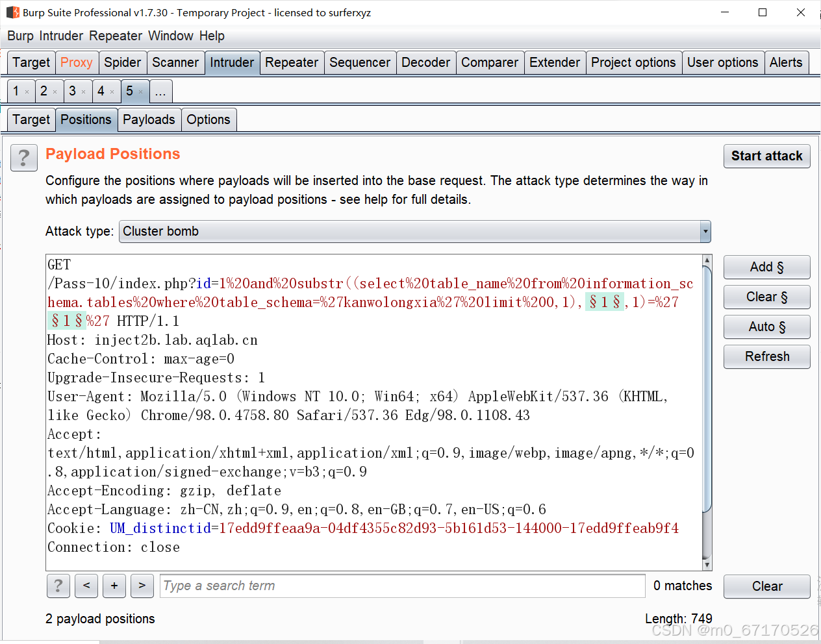Switch to the Sequencer tab
Screen dimensions: 821x644
360,62
